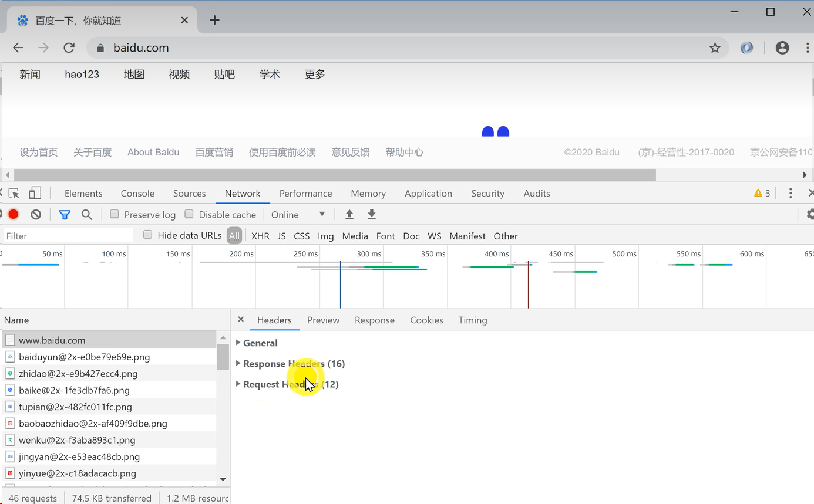Bookmark this page with the star icon
The height and width of the screenshot is (504, 814).
[x=715, y=48]
